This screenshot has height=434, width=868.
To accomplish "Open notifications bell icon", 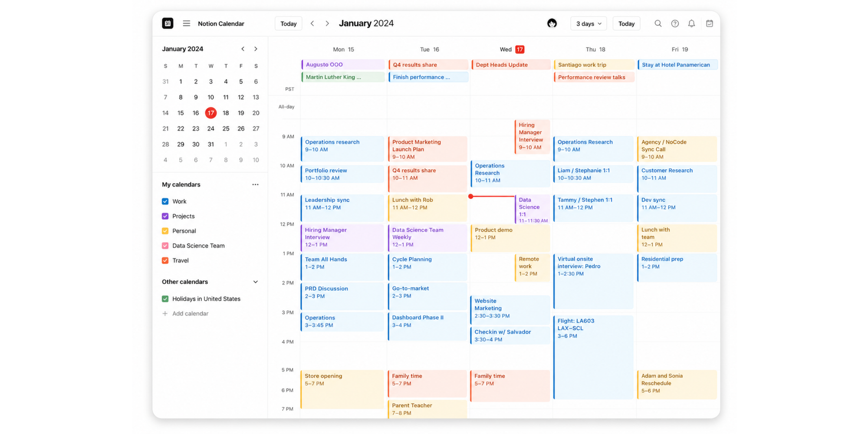I will (691, 23).
